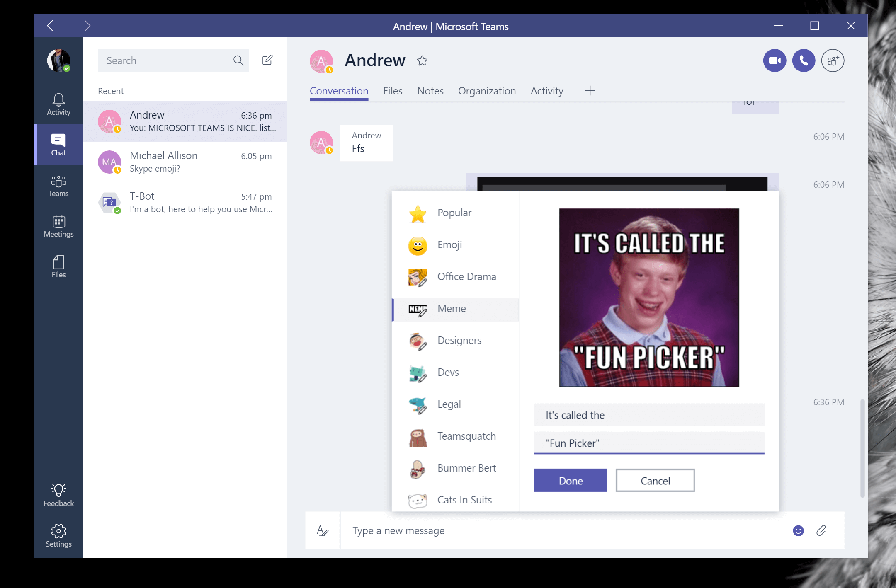The image size is (896, 588).
Task: Click the Cancel button to dismiss meme
Action: [x=655, y=480]
